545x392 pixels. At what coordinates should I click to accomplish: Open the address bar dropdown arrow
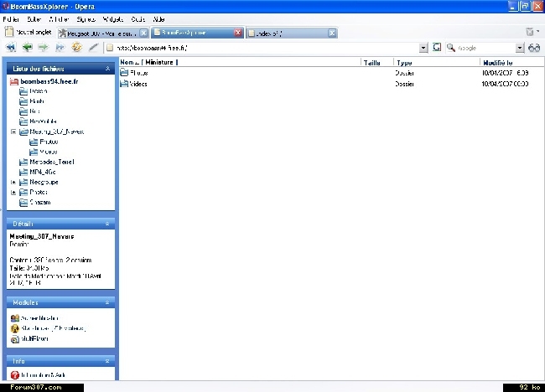click(x=423, y=48)
